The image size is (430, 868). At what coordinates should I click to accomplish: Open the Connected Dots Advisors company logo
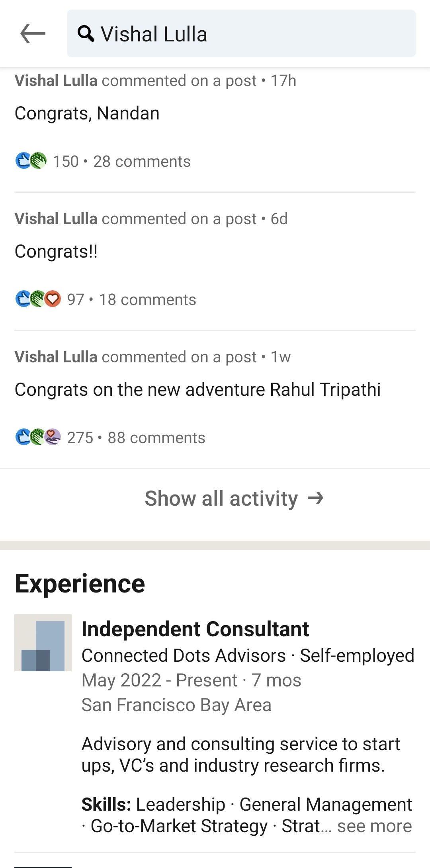tap(43, 643)
